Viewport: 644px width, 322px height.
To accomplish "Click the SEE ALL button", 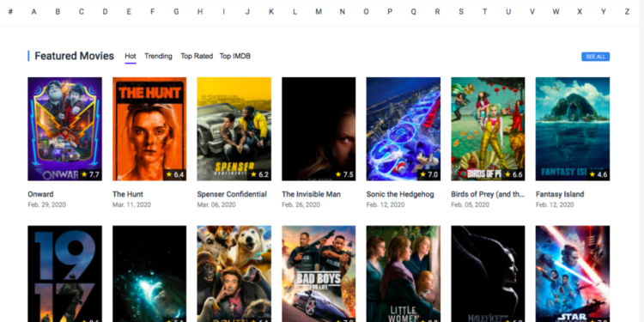I will tap(596, 57).
